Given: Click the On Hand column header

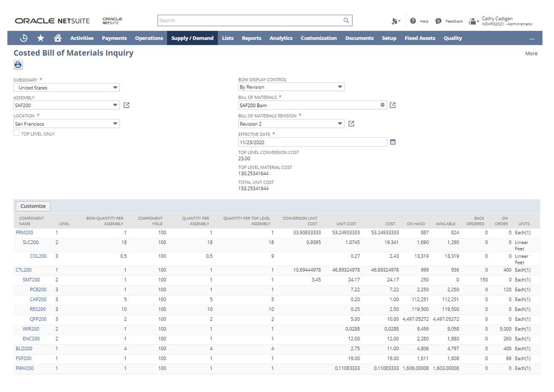Looking at the screenshot, I should tap(416, 224).
